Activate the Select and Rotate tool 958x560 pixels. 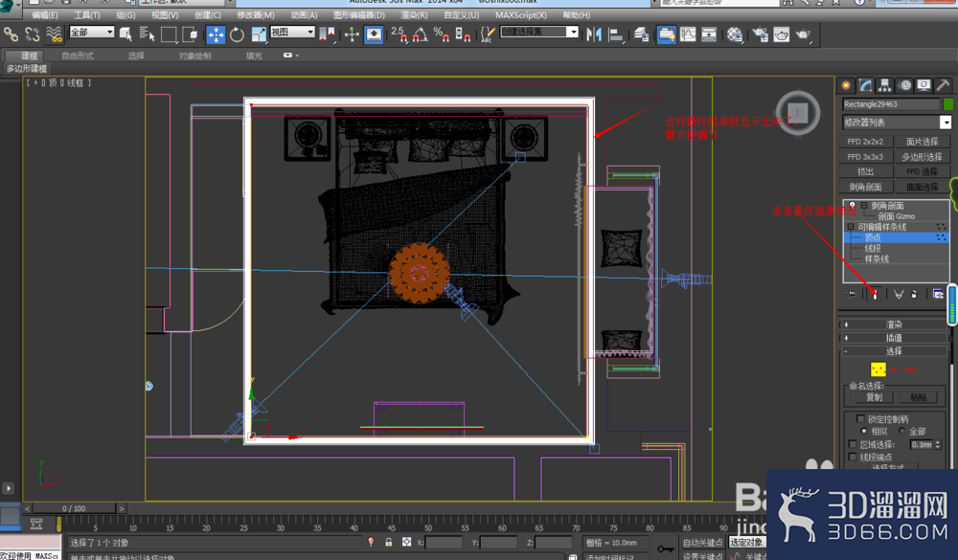click(x=237, y=34)
